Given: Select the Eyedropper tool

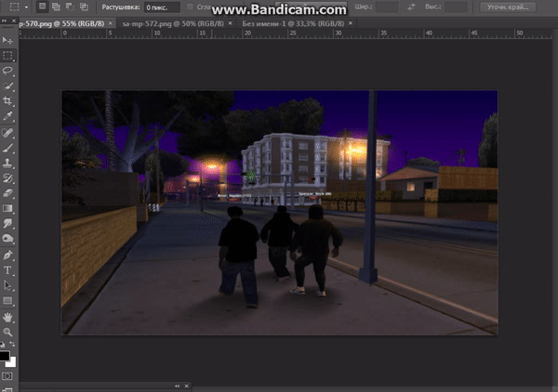Looking at the screenshot, I should click(x=7, y=116).
